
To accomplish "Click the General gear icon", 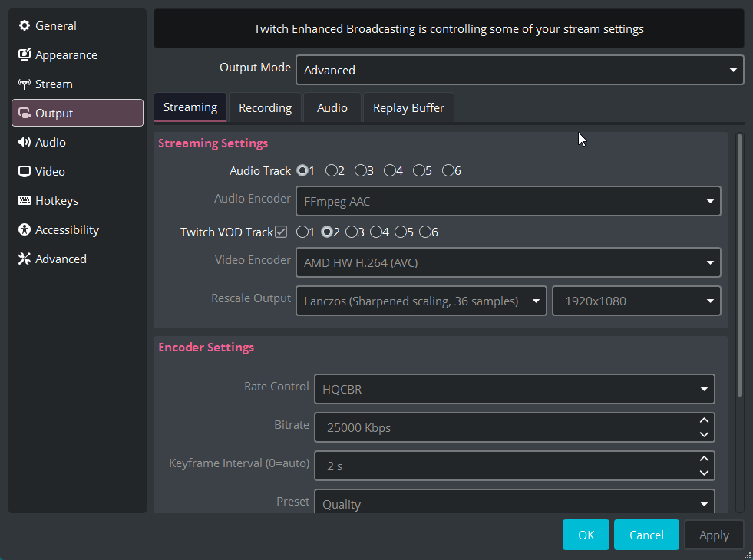I will click(24, 25).
